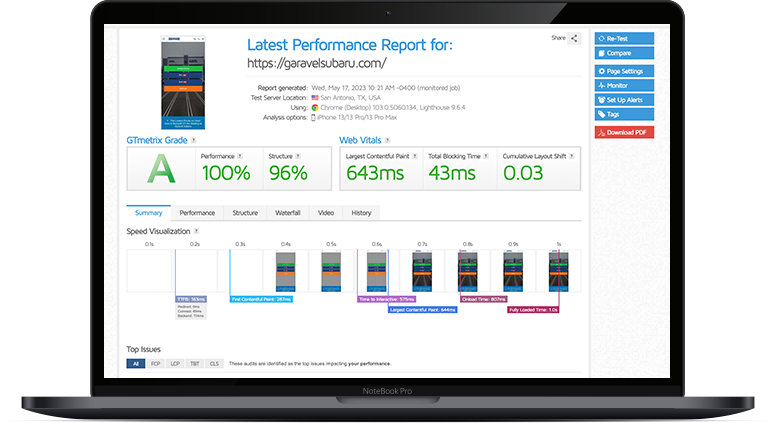
Task: Click the 96% Structure score
Action: click(x=288, y=173)
